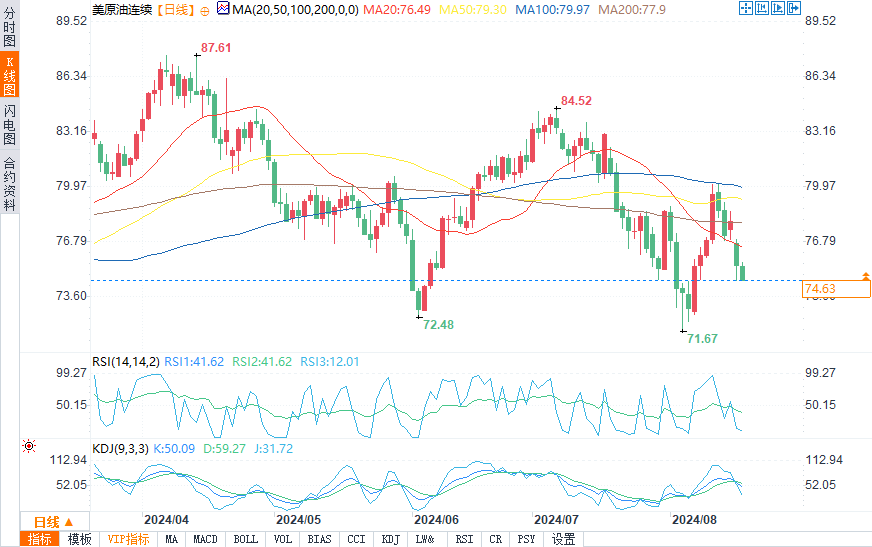Click the MA indicator chart icon beside MA(20,50...)
The height and width of the screenshot is (547, 872).
[x=223, y=8]
